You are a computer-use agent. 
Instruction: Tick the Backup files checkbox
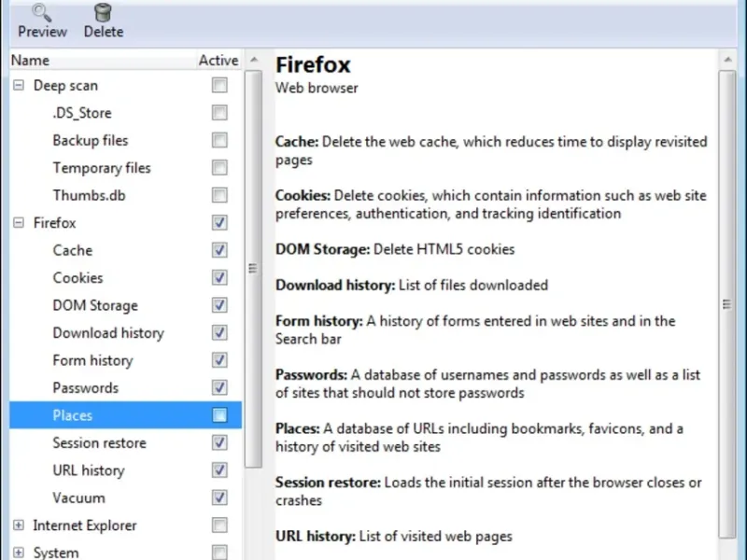[219, 141]
